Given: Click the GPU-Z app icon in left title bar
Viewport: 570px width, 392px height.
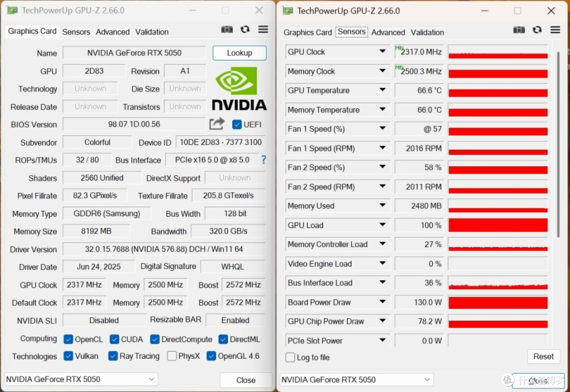Looking at the screenshot, I should [x=12, y=10].
